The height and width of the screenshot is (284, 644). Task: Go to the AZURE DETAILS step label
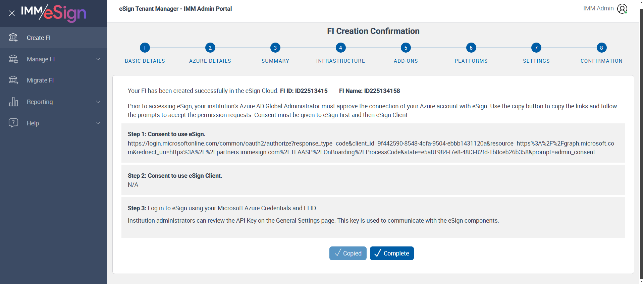pos(210,61)
